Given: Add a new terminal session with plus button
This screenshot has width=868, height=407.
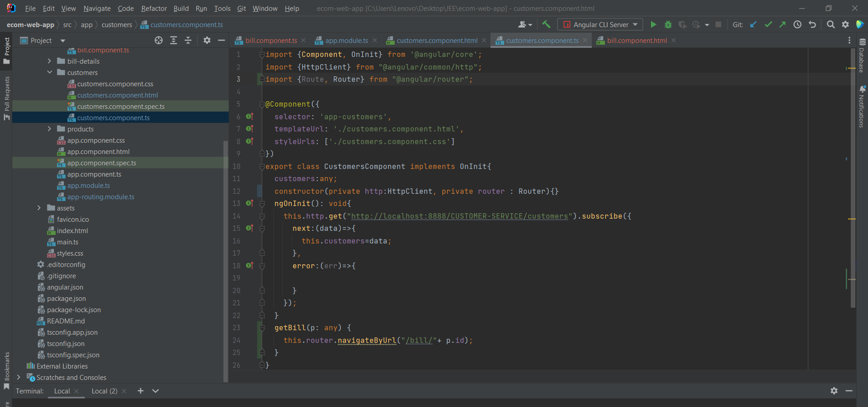Looking at the screenshot, I should click(x=140, y=391).
